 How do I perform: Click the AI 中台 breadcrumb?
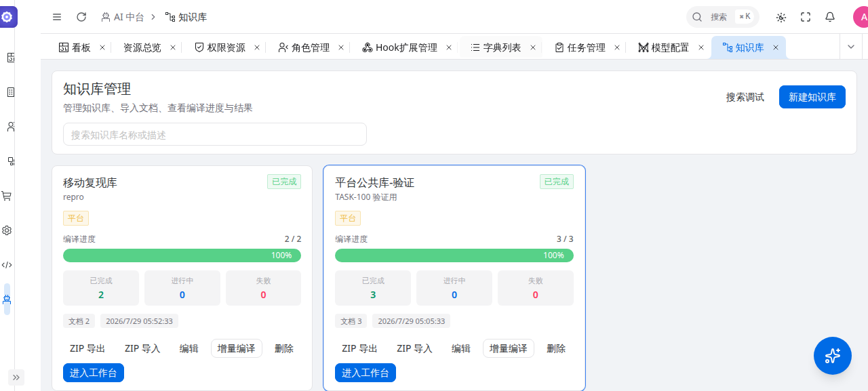coord(122,17)
